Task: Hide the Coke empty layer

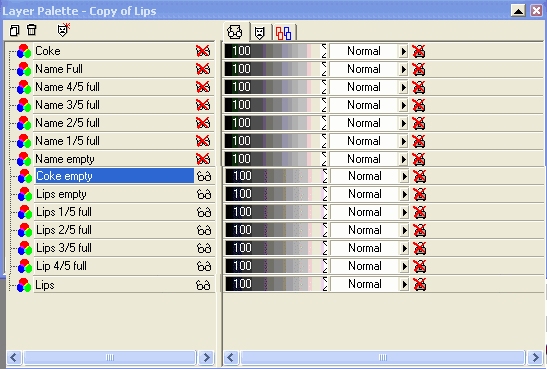Action: click(x=204, y=176)
